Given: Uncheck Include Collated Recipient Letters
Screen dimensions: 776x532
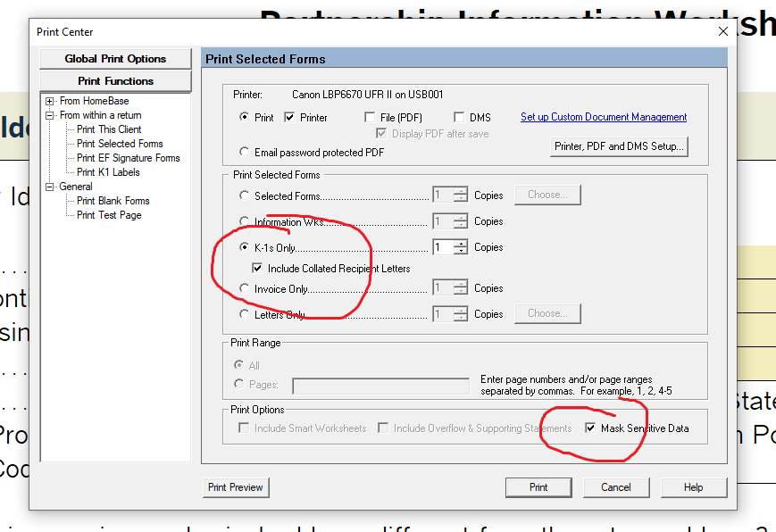Looking at the screenshot, I should pos(258,269).
